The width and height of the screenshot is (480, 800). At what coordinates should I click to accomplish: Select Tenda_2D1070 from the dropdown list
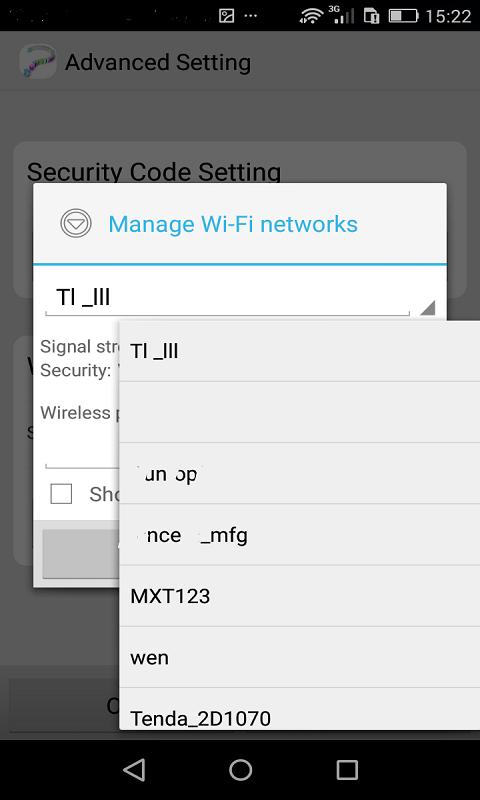(299, 709)
